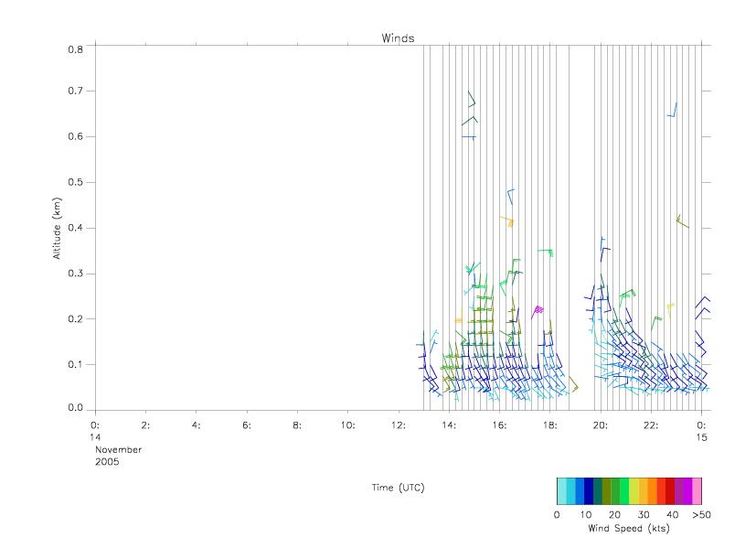The width and height of the screenshot is (756, 559).
Task: Click the "10:" time tick label
Action: [x=347, y=425]
